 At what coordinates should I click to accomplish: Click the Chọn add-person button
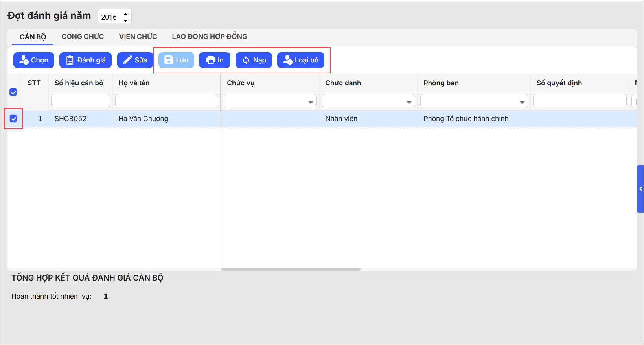click(x=34, y=60)
